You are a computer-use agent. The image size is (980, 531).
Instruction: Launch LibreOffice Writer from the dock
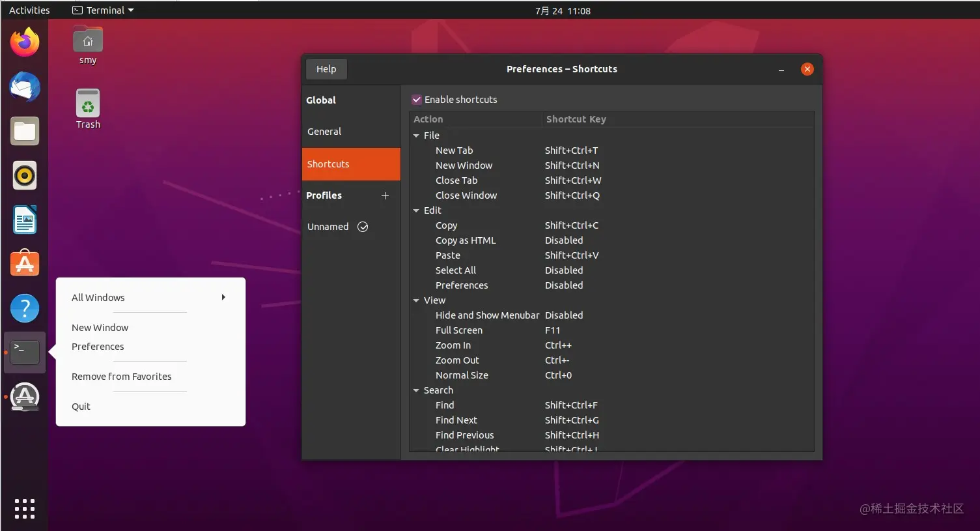click(25, 220)
